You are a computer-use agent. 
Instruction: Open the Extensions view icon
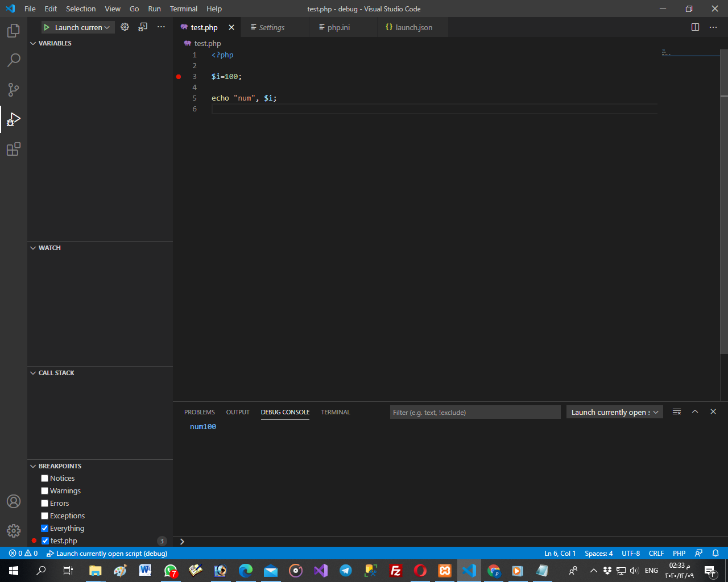pyautogui.click(x=14, y=149)
